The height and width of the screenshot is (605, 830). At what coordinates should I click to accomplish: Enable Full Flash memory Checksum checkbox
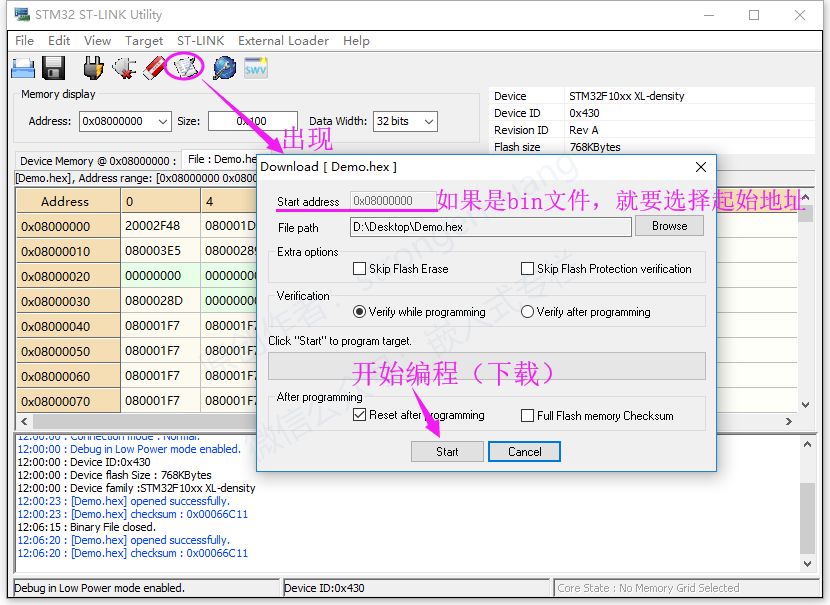click(x=527, y=416)
